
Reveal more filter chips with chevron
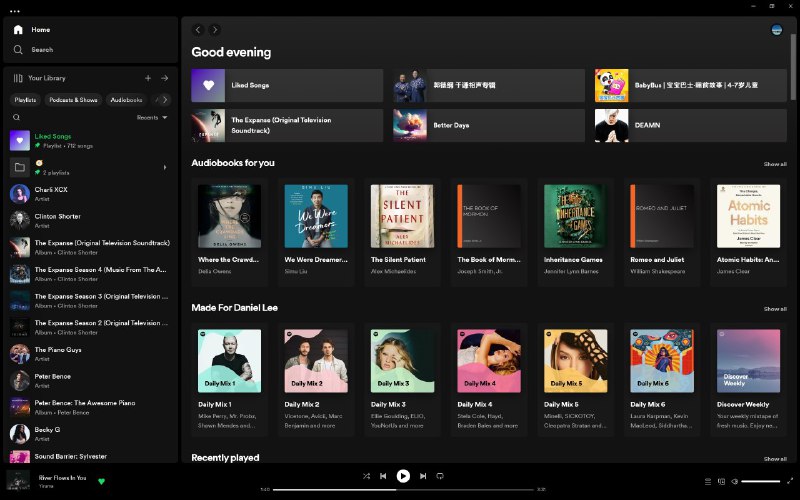tap(164, 100)
